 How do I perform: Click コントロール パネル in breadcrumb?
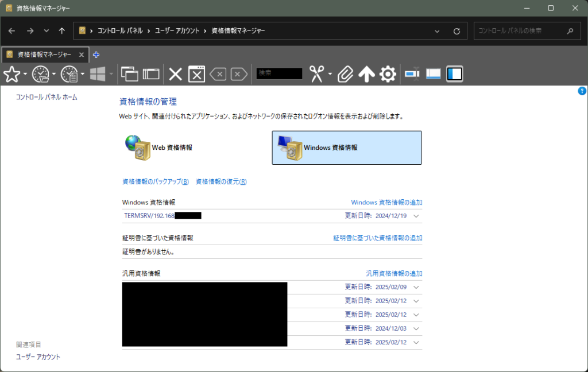click(120, 31)
